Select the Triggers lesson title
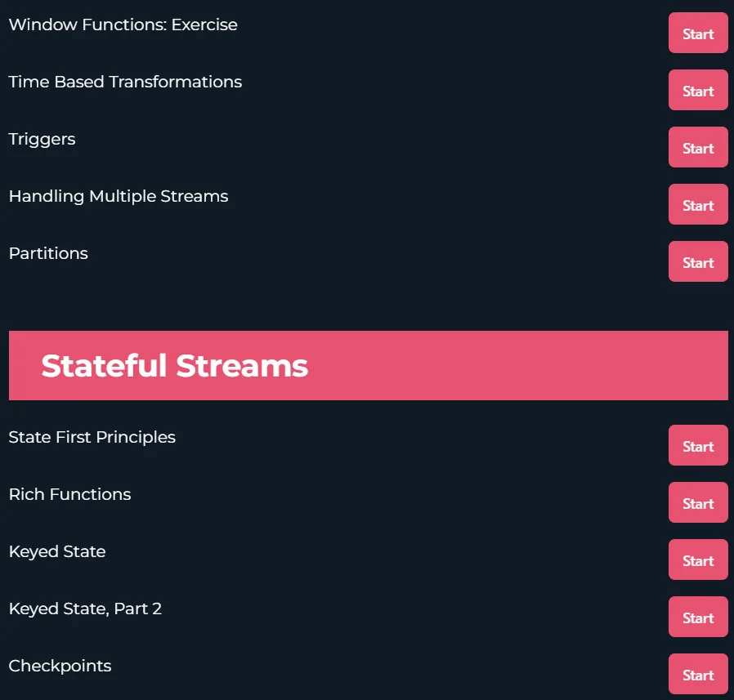 pyautogui.click(x=43, y=140)
